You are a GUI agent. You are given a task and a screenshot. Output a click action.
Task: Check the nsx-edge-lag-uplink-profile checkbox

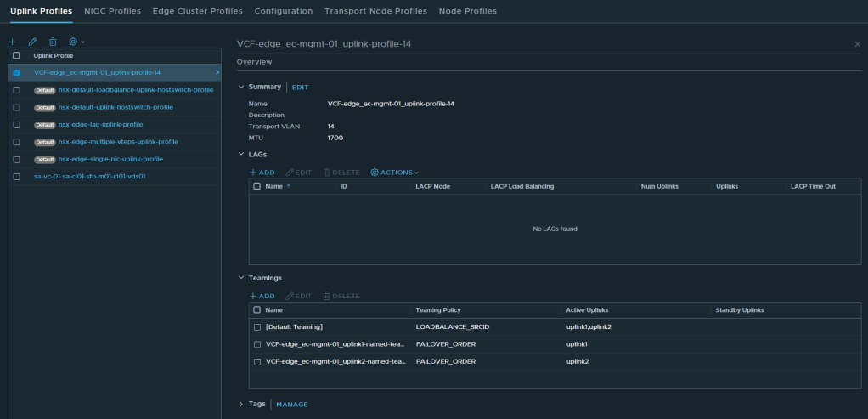click(16, 124)
